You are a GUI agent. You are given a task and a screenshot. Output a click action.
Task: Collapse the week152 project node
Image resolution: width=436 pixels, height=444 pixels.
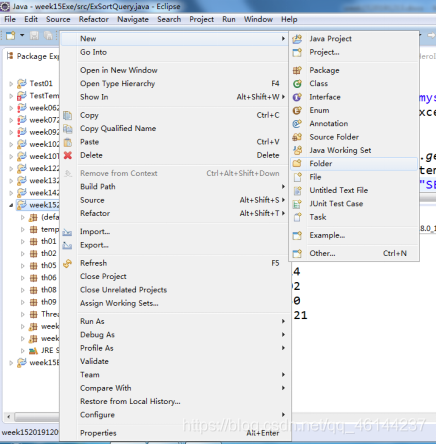coord(11,205)
